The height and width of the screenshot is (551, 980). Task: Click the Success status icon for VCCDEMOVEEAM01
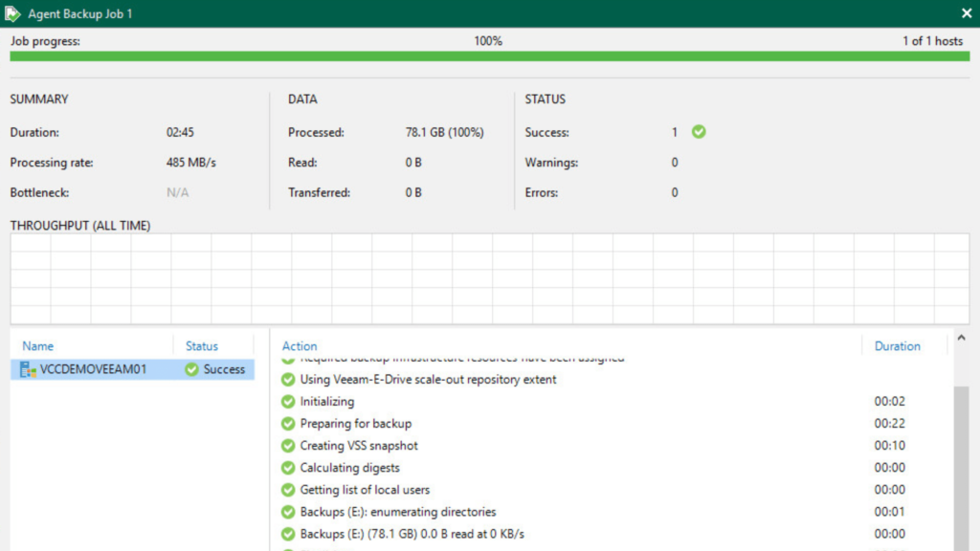coord(191,369)
